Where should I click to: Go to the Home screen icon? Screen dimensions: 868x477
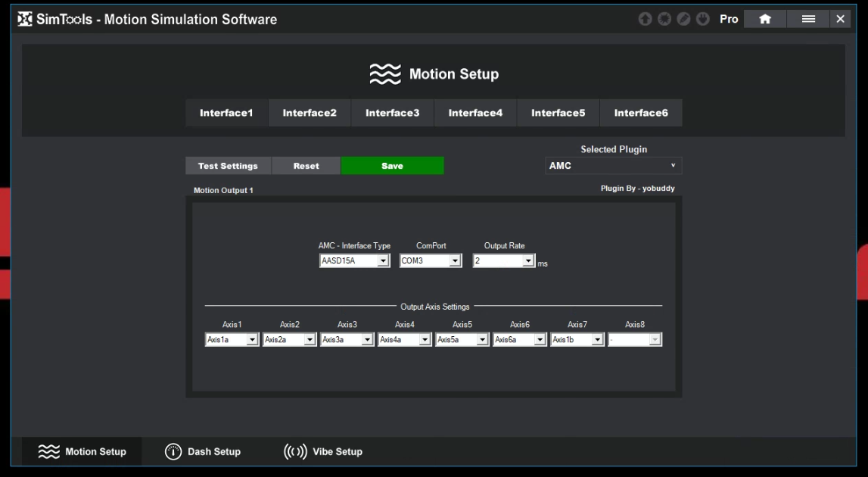765,19
